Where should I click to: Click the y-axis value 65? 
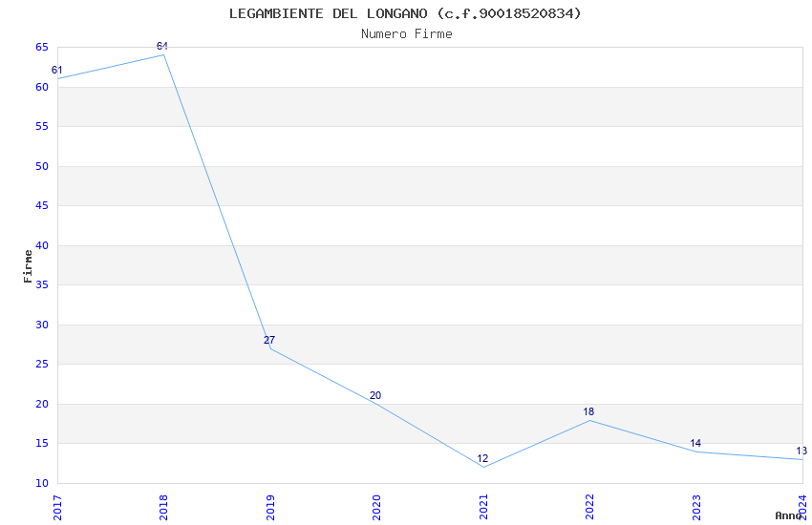pos(42,48)
